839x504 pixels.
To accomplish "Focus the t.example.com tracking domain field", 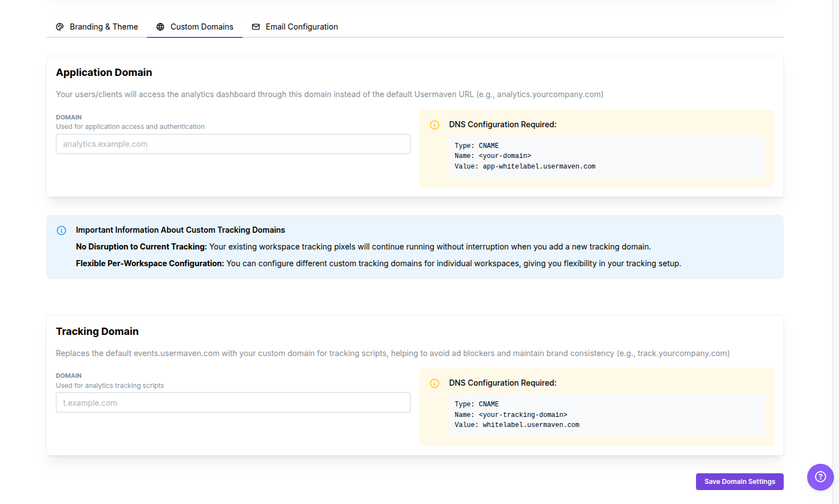I will point(233,403).
